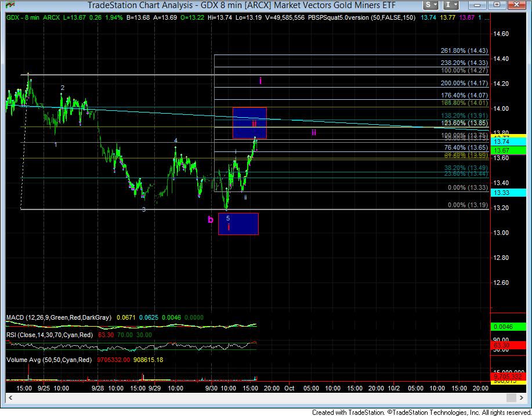Click the 'B=13.68' bid value
This screenshot has width=532, height=416.
tap(137, 17)
